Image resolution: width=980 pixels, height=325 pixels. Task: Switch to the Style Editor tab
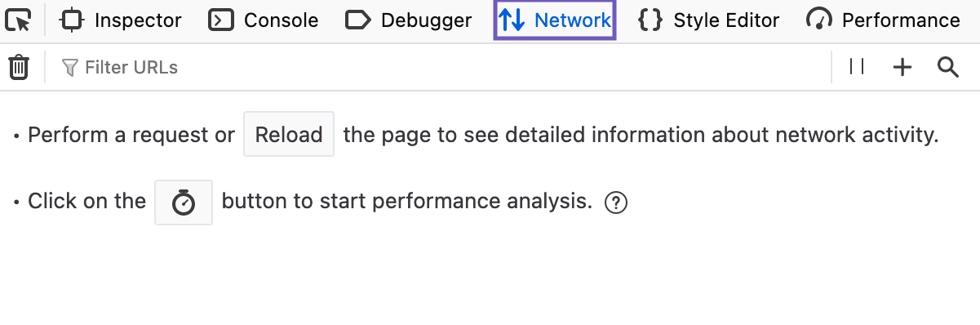[x=708, y=20]
